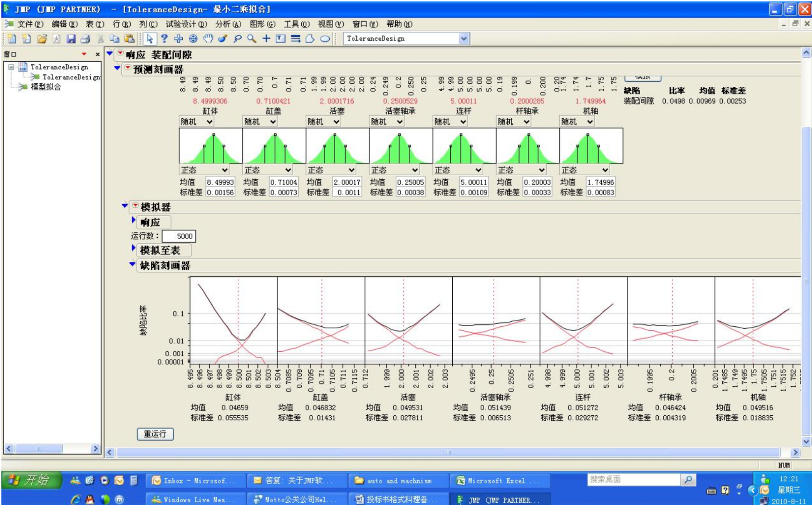
Task: Select the Brush tool in toolbar
Action: point(222,39)
